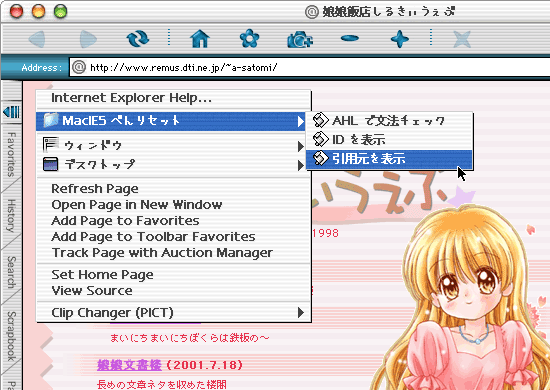Click the Stop X toolbar icon
The width and height of the screenshot is (550, 390).
coord(462,39)
